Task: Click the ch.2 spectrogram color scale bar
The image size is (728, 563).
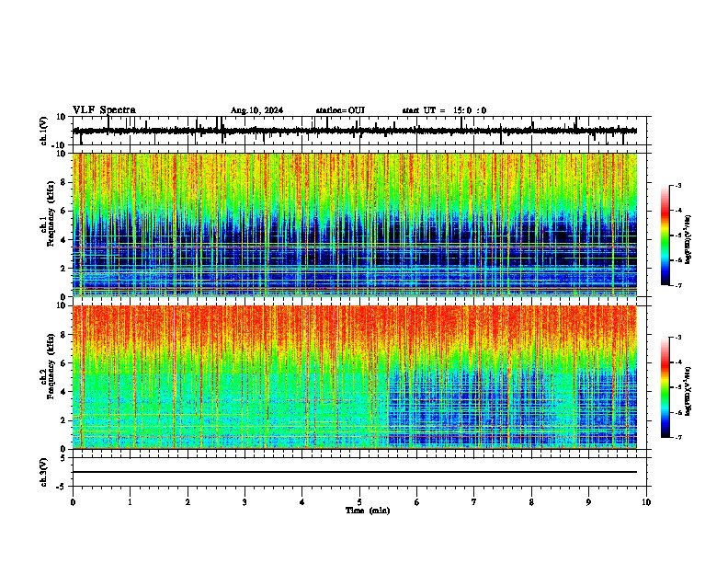Action: tap(665, 387)
